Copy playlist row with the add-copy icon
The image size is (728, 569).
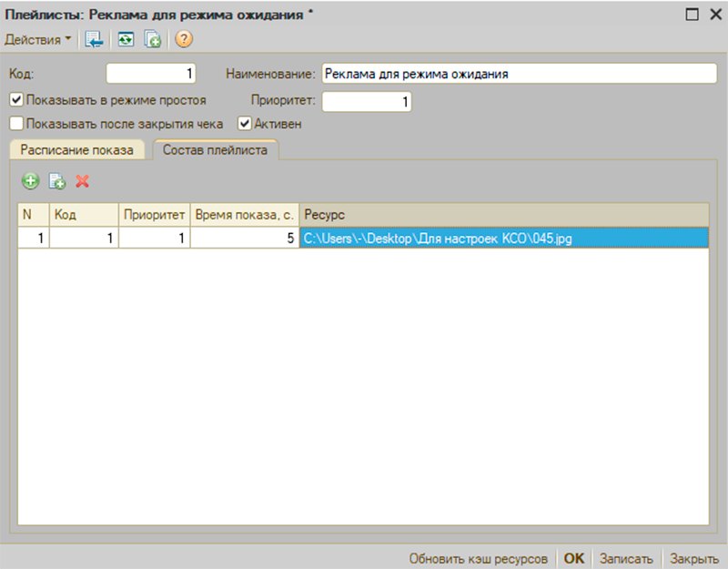(x=57, y=180)
